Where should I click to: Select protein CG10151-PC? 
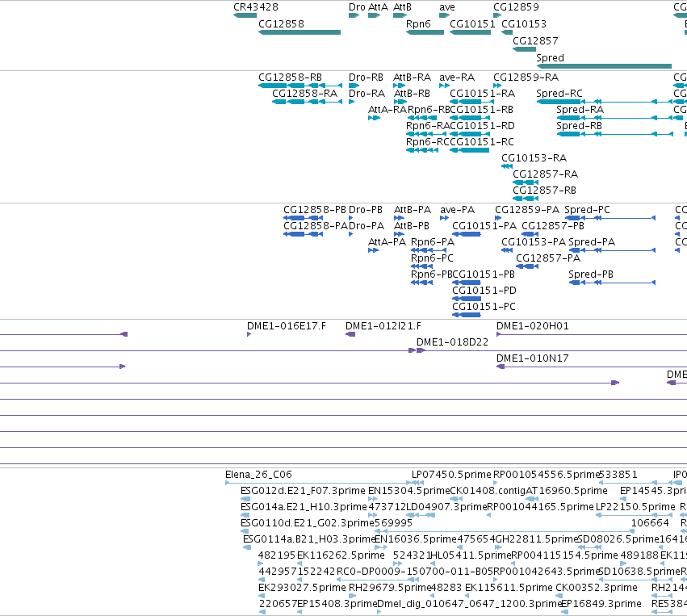point(467,315)
